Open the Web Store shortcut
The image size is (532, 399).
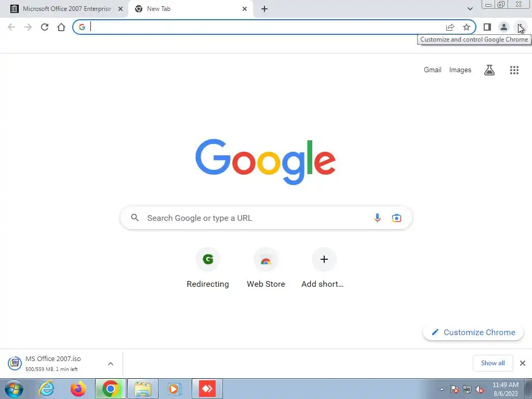266,269
